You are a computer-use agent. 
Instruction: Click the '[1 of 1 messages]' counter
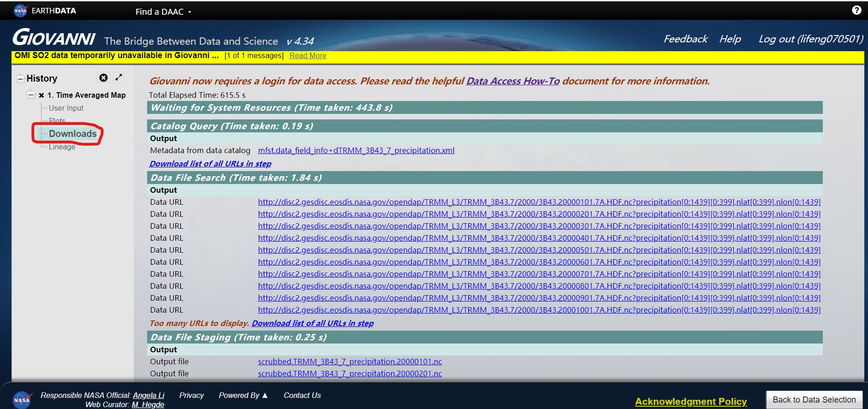pos(254,56)
